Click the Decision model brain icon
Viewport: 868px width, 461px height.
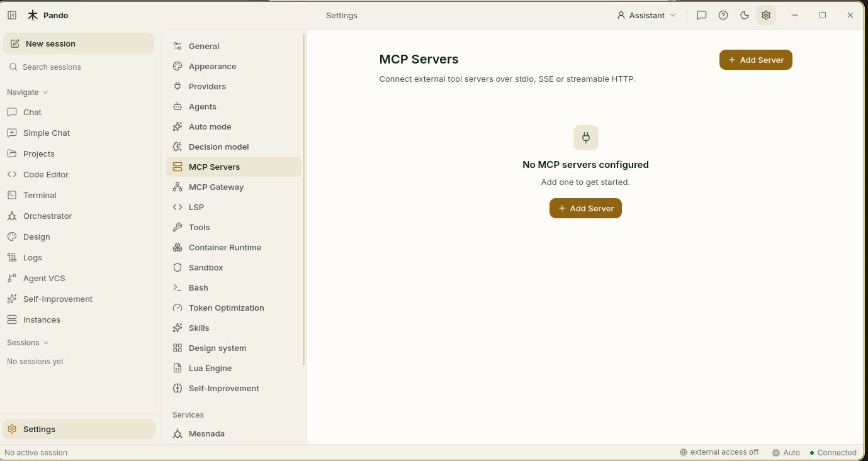[x=178, y=147]
